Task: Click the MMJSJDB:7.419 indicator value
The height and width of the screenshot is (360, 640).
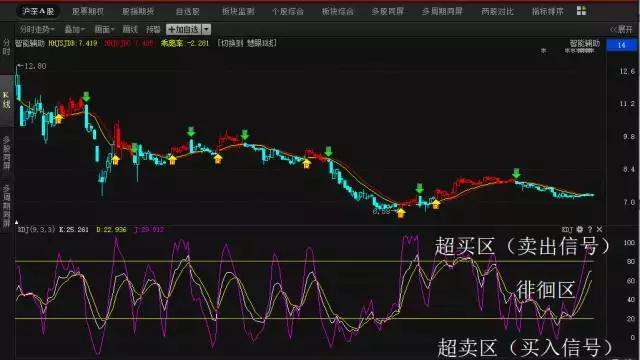Action: click(73, 43)
